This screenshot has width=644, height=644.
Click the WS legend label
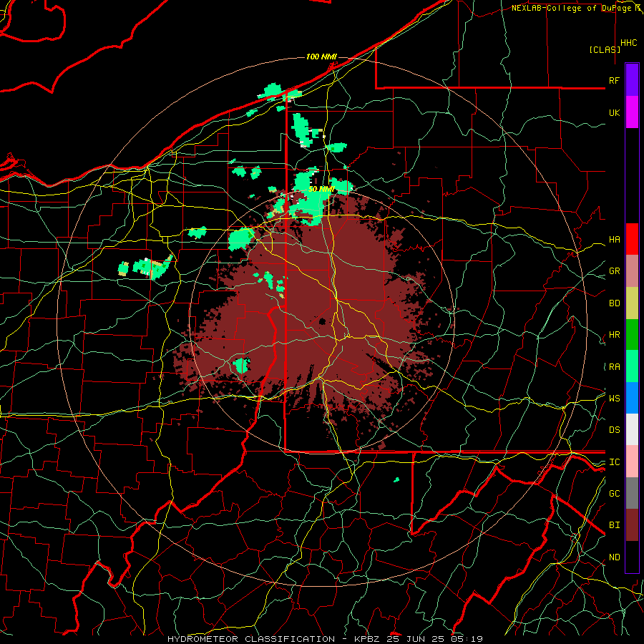pyautogui.click(x=615, y=398)
